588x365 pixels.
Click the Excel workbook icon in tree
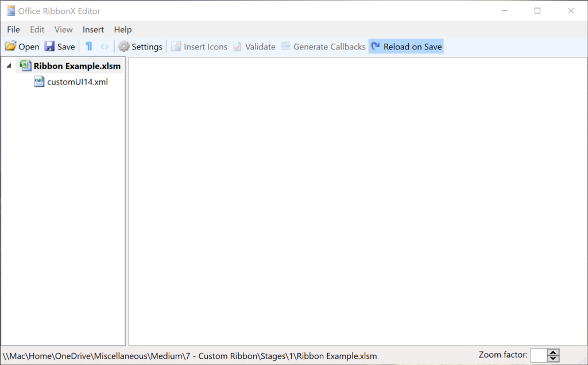pyautogui.click(x=25, y=66)
